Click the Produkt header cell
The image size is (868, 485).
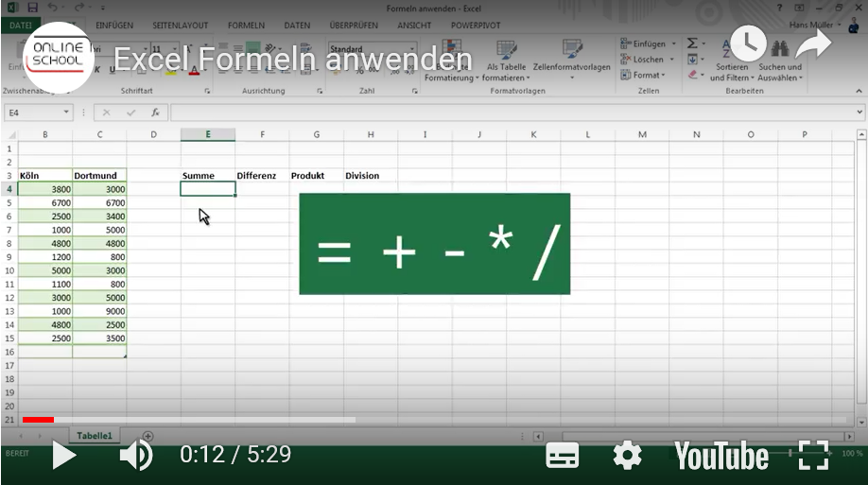(316, 176)
